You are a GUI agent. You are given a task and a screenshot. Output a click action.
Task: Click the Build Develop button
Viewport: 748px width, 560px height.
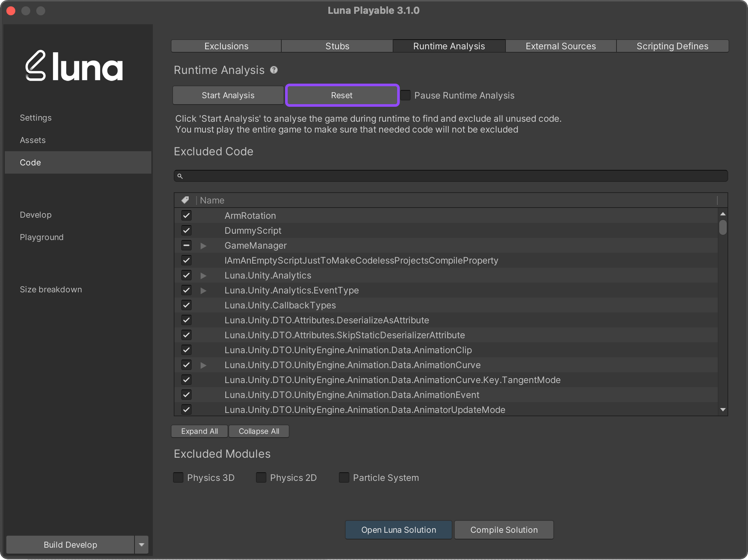70,545
